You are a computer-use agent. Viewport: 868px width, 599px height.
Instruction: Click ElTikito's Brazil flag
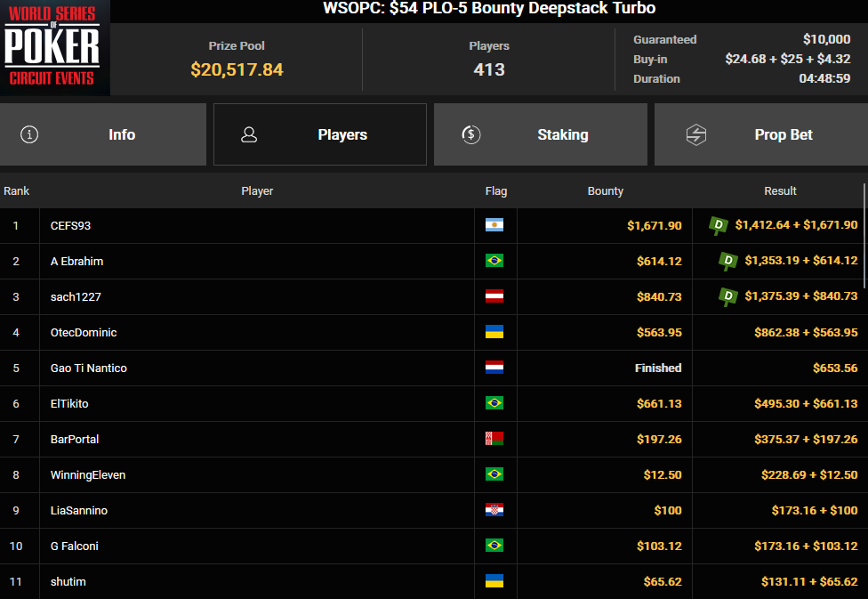pyautogui.click(x=494, y=403)
